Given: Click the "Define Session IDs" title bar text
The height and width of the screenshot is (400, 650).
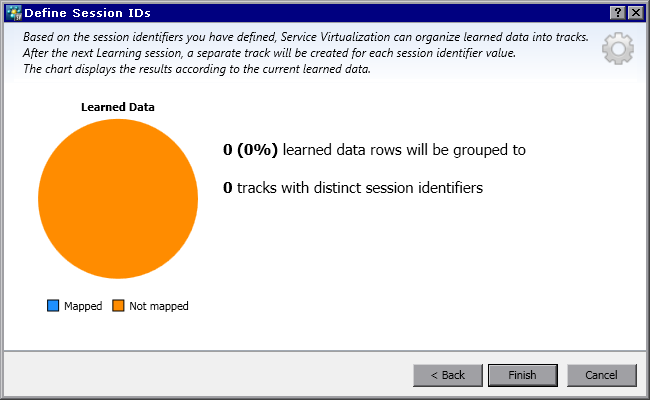Looking at the screenshot, I should click(x=82, y=11).
